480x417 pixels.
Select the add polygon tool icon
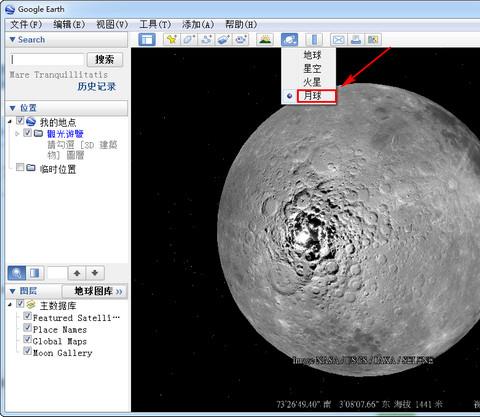click(x=189, y=40)
